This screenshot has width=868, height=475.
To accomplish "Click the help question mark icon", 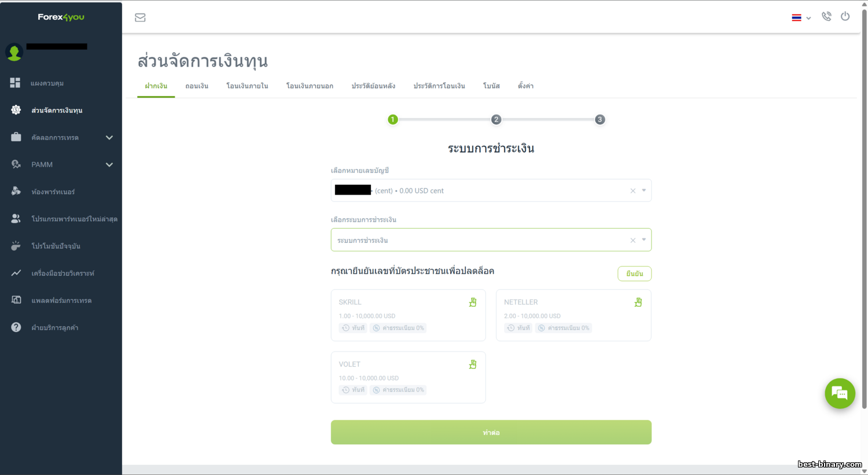I will 16,327.
